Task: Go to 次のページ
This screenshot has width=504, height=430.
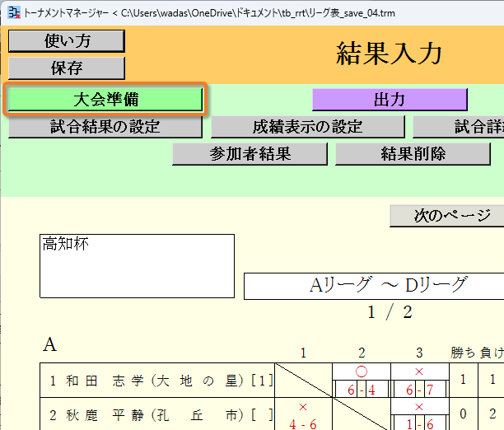Action: pos(447,216)
